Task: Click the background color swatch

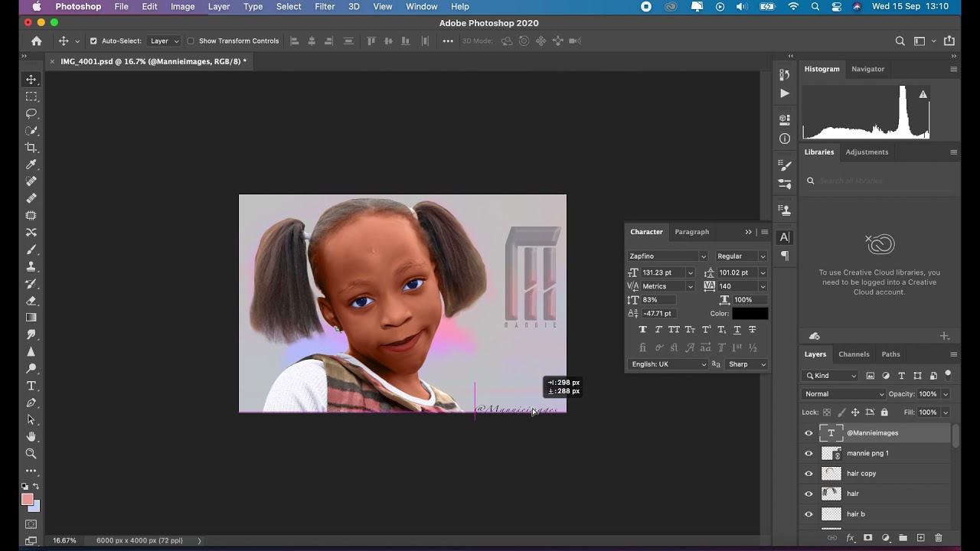Action: coord(35,507)
